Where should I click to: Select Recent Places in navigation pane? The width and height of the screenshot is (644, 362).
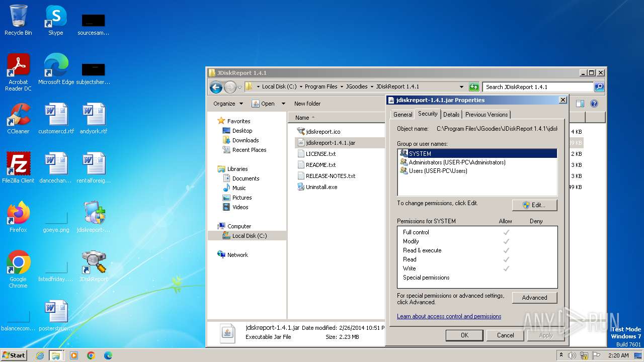[x=245, y=150]
